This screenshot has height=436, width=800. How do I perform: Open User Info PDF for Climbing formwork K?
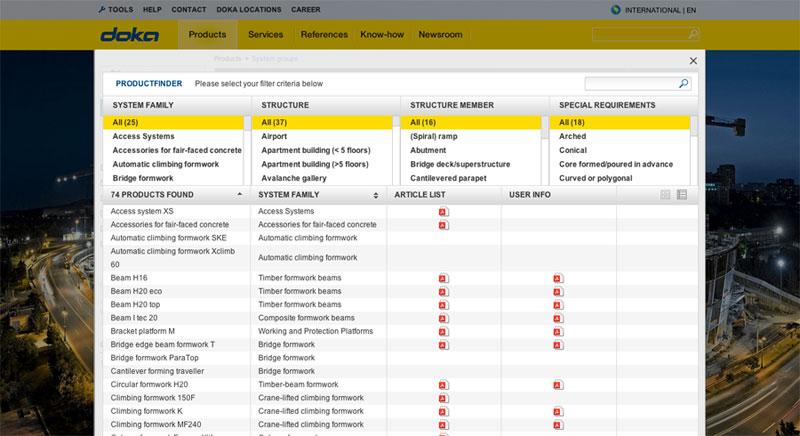(558, 412)
